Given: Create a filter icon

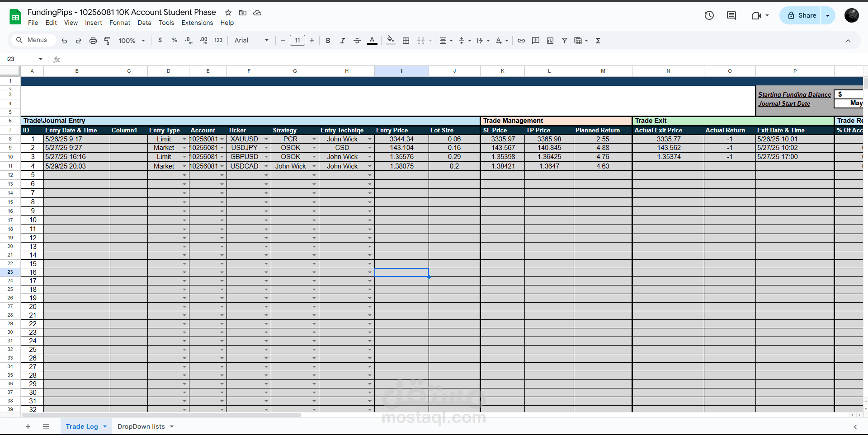Looking at the screenshot, I should click(x=565, y=41).
